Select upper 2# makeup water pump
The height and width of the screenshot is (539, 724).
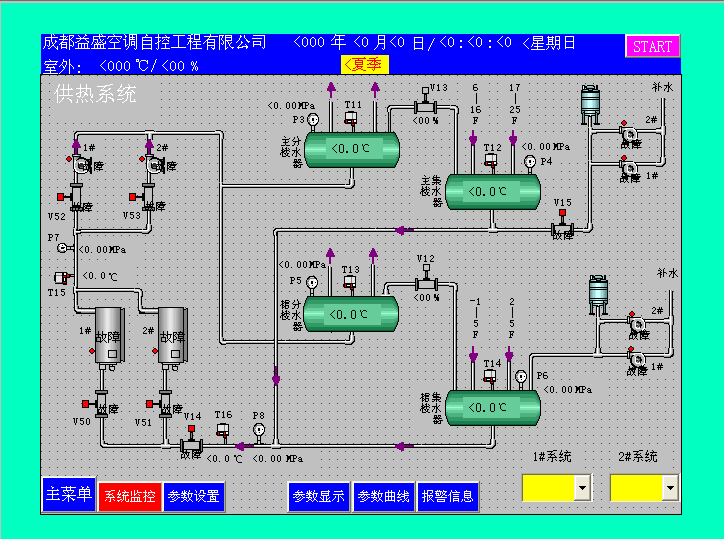(628, 134)
